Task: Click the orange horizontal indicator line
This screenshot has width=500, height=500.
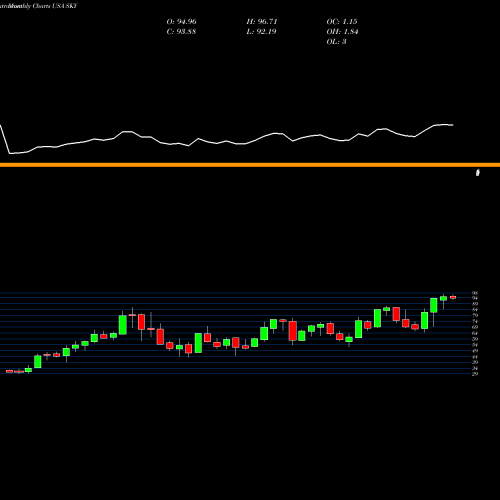Action: [250, 165]
